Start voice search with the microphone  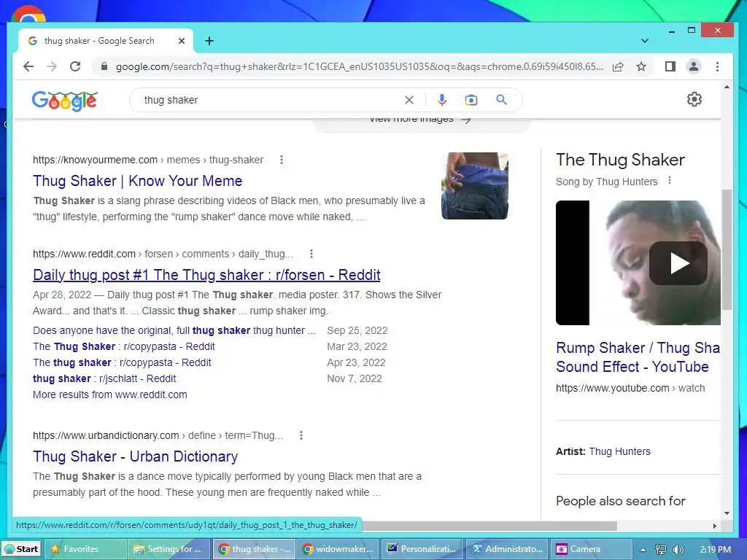(441, 100)
